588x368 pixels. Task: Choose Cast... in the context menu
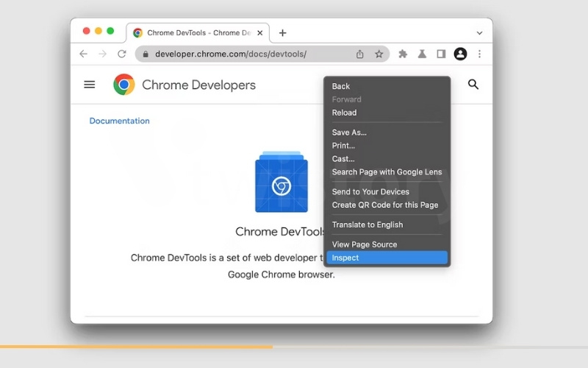pyautogui.click(x=387, y=159)
